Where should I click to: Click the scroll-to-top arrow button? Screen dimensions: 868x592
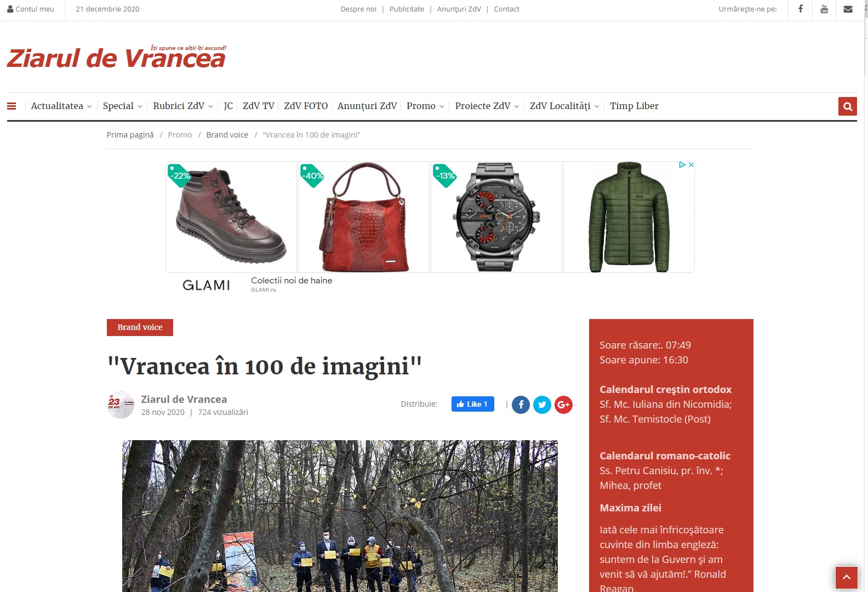[846, 577]
